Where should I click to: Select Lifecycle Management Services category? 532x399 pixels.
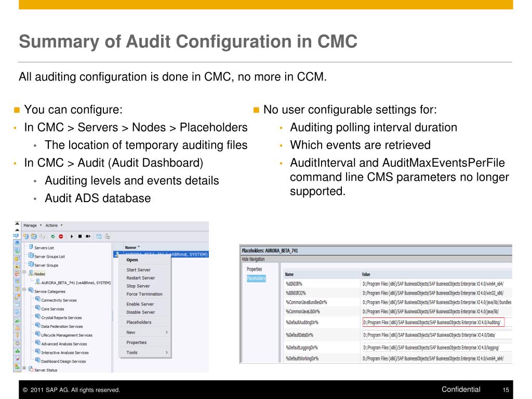pos(67,335)
